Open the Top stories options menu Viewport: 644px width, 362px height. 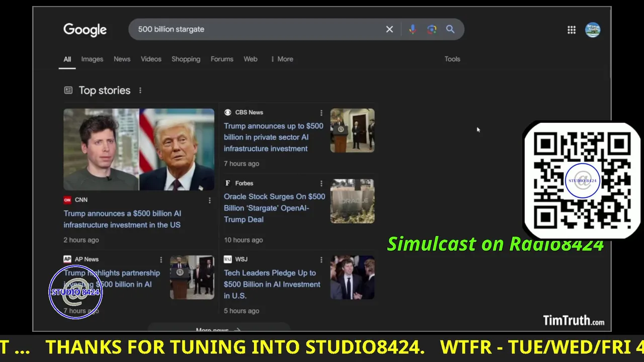pyautogui.click(x=140, y=90)
